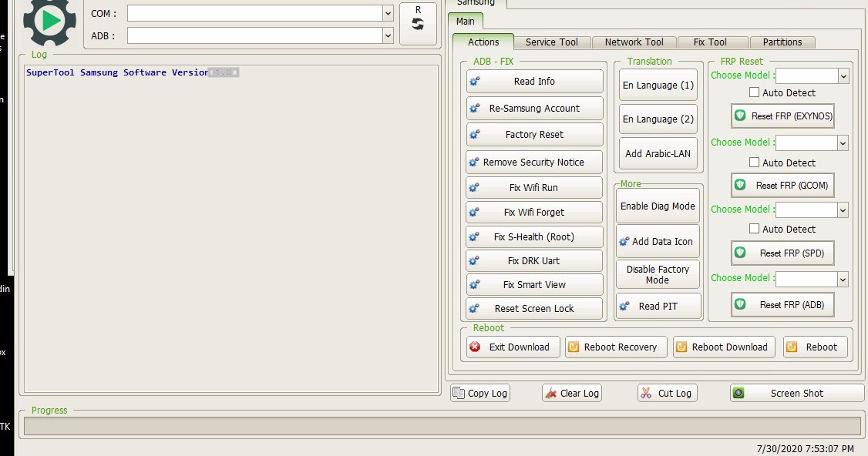Screen dimensions: 868x456
Task: Click Exit Download red icon button
Action: [513, 347]
